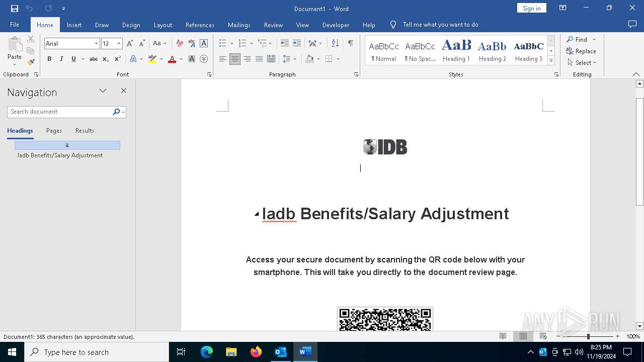Switch to Read Mode view in status bar
644x362 pixels.
coord(503,336)
